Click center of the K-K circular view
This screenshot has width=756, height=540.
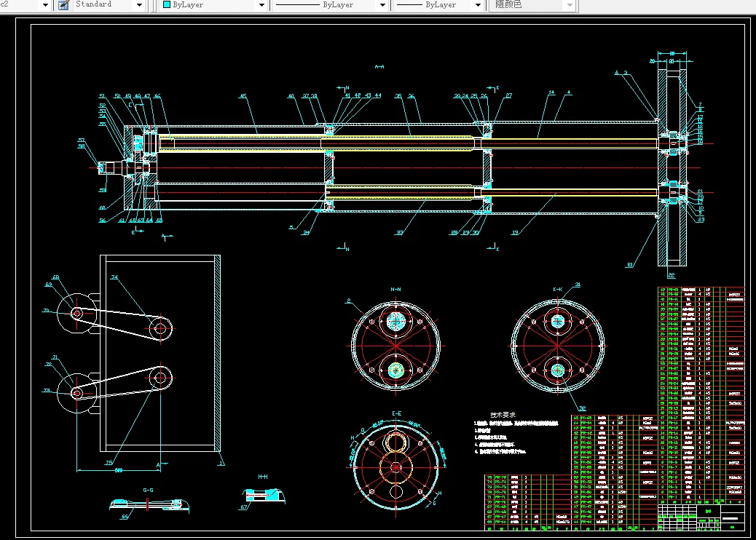558,345
